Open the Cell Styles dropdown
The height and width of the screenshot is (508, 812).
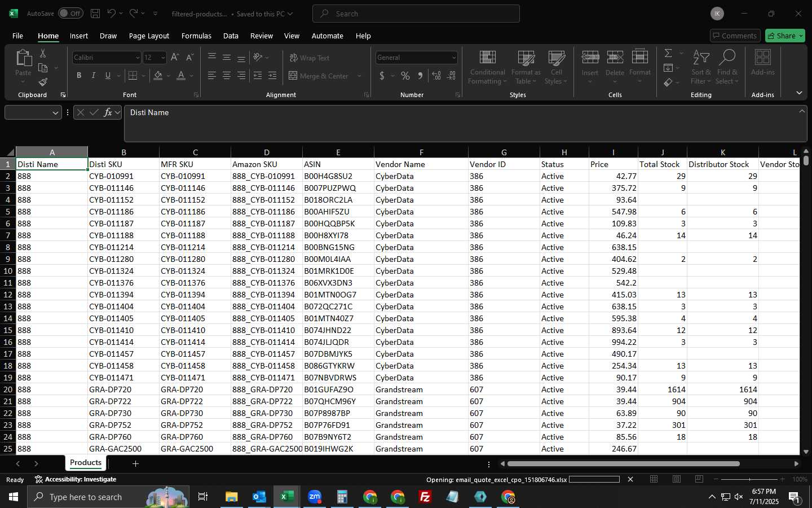pyautogui.click(x=557, y=67)
